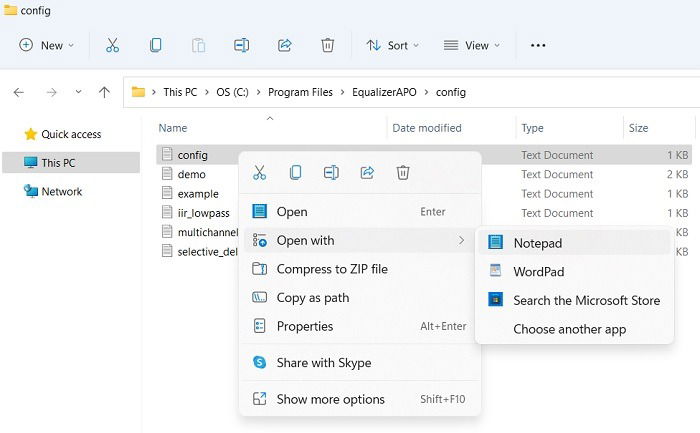
Task: Click the Cut icon in the context menu
Action: (x=259, y=172)
